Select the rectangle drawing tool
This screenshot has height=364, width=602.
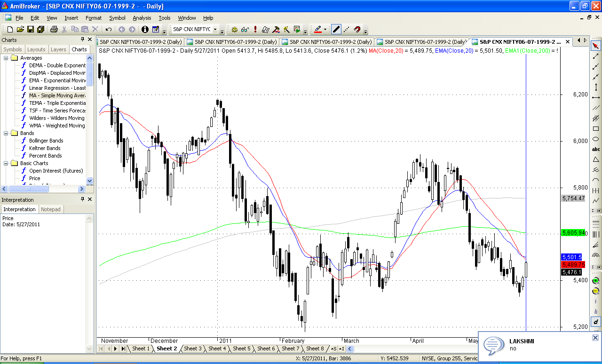596,128
